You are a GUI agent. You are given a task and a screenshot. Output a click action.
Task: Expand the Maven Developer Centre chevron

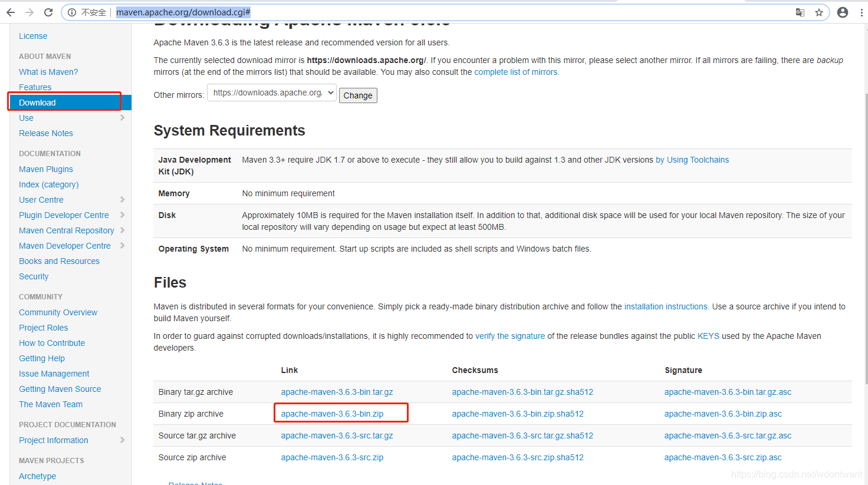[x=122, y=246]
